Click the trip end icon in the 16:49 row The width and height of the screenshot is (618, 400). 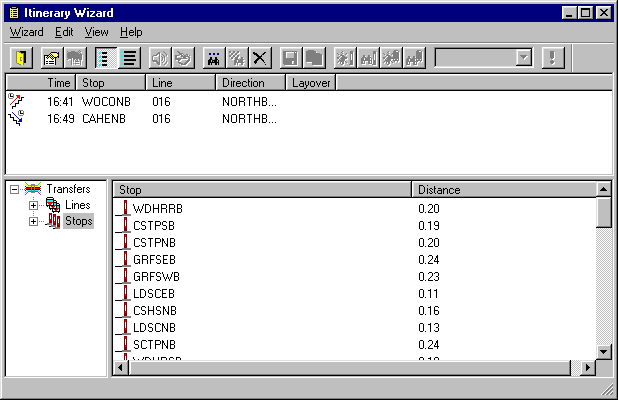[16, 118]
